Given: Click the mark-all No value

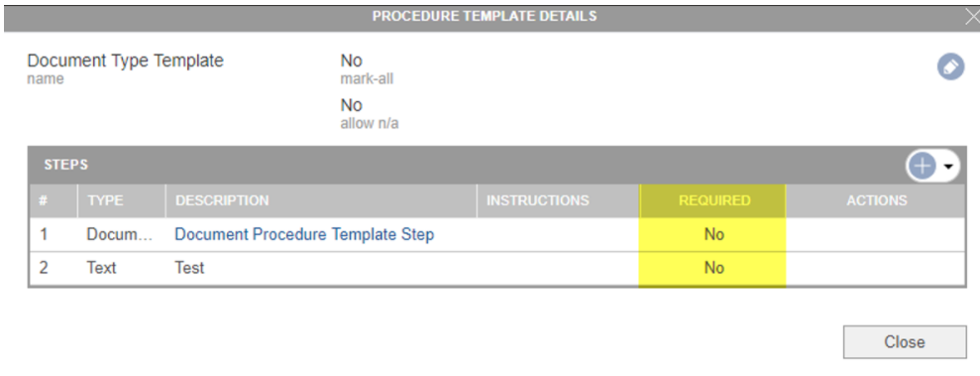Looking at the screenshot, I should [x=351, y=61].
